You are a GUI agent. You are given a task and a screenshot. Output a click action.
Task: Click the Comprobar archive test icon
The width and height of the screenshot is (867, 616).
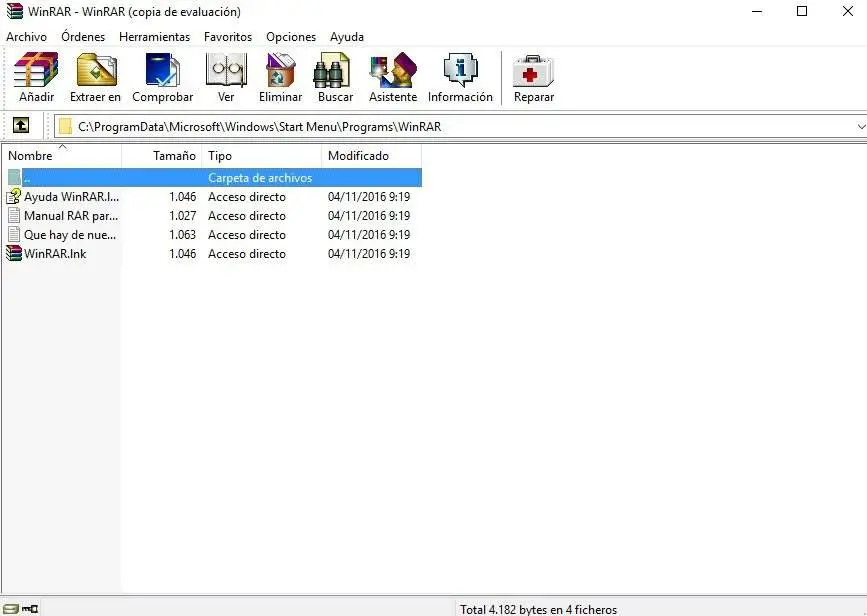coord(162,70)
